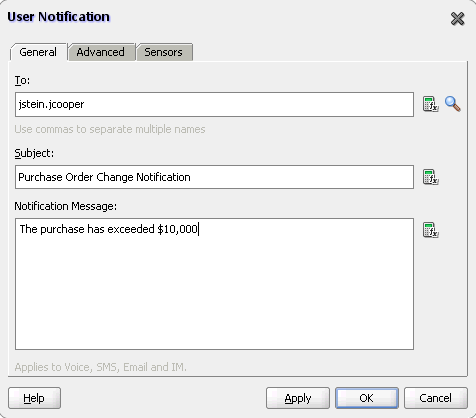Screen dimensions: 476x418
Task: Click the "To:" field label
Action: tap(22, 80)
